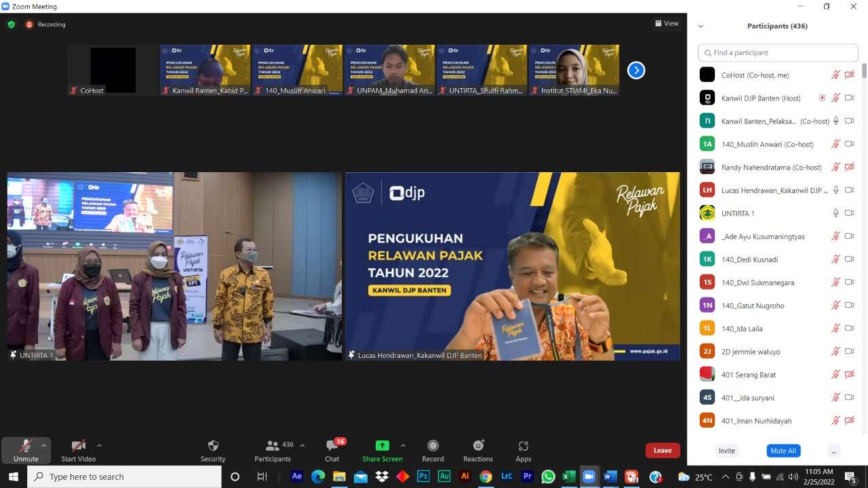Expand share options arrow next to Share Screen

(x=403, y=445)
